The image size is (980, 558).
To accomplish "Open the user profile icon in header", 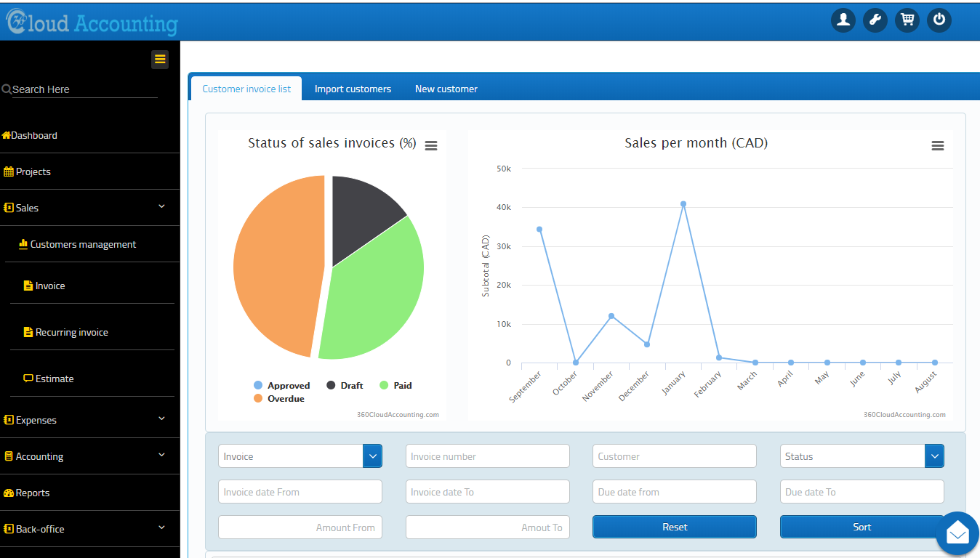I will 843,20.
